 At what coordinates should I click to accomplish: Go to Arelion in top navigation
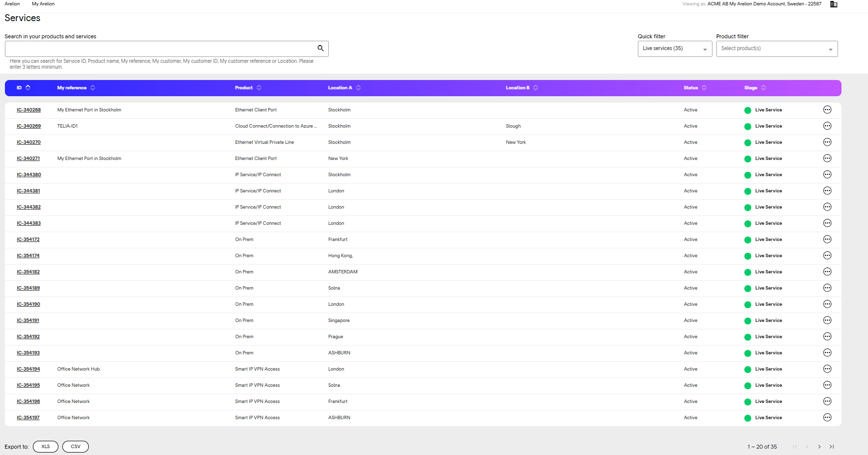point(12,4)
